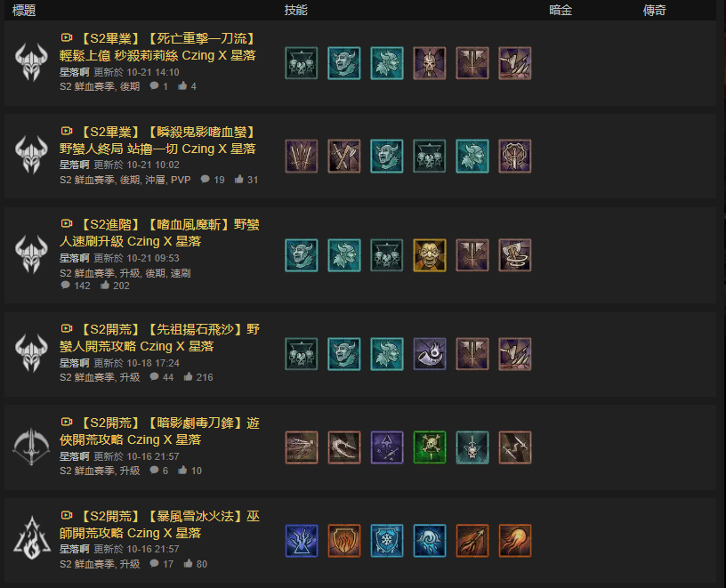Click the 傳奇 column header
The width and height of the screenshot is (726, 588).
pyautogui.click(x=655, y=10)
